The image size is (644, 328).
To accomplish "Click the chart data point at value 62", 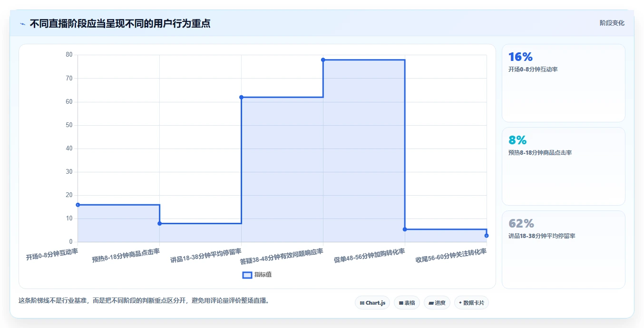I will 241,97.
